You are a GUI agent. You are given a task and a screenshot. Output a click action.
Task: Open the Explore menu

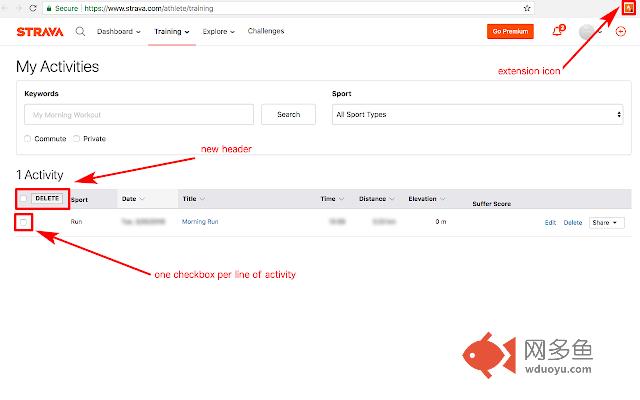pos(218,32)
